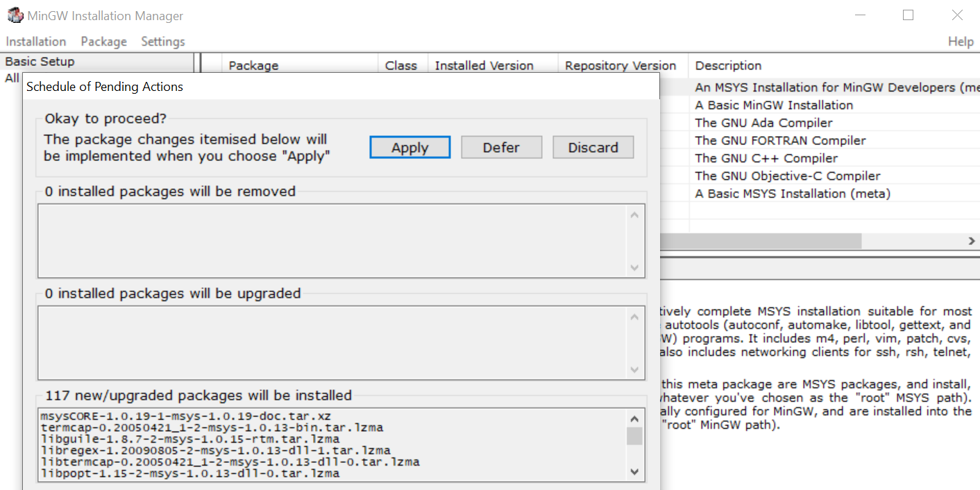Click libregex-1.20090805-2 dll-1 entry
This screenshot has height=490, width=980.
click(x=215, y=450)
